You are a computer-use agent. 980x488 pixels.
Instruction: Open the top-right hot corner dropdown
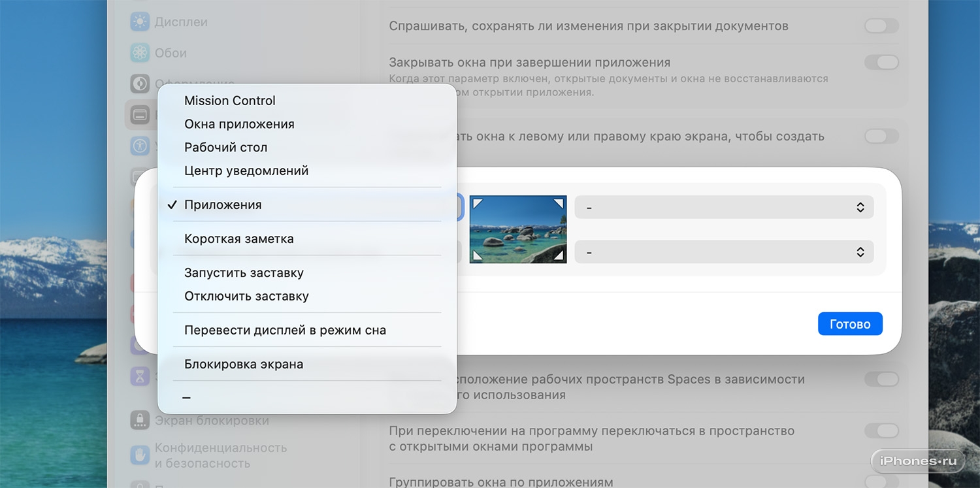pyautogui.click(x=724, y=207)
